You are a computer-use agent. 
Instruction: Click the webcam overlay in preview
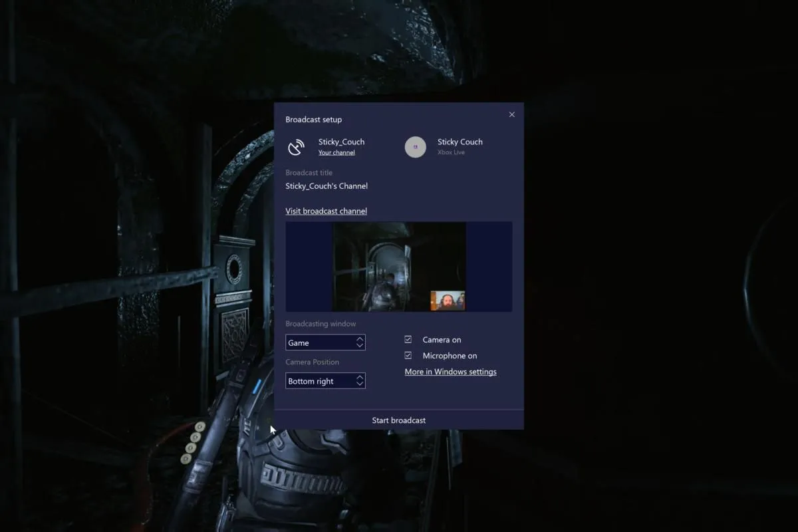pyautogui.click(x=448, y=301)
